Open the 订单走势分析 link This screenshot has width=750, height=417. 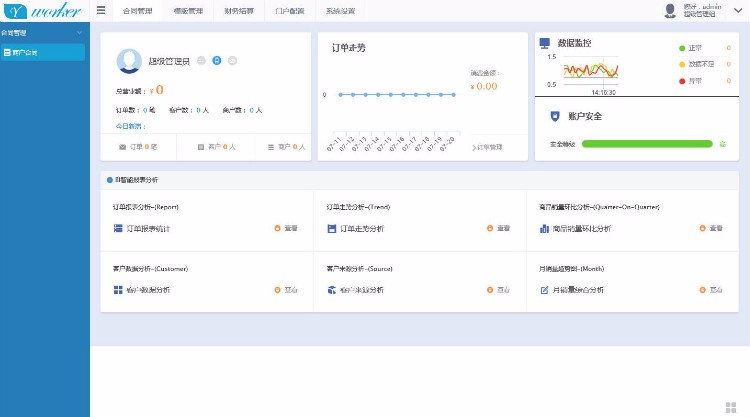[362, 229]
